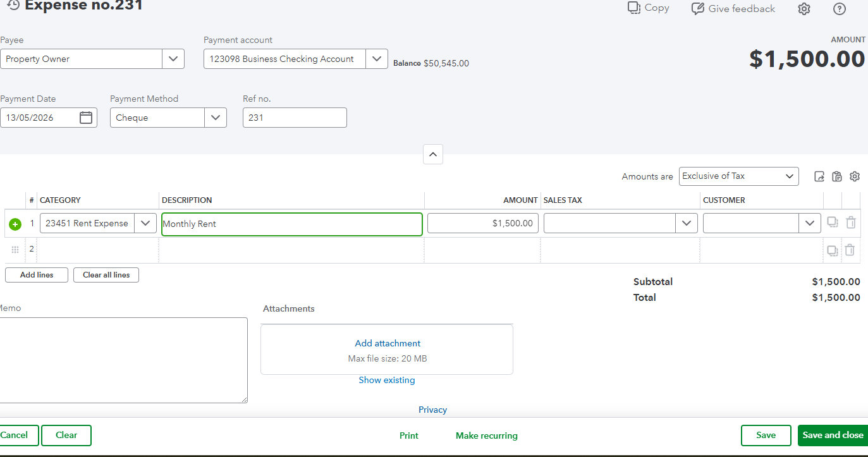Click drag handle on line 2
The width and height of the screenshot is (868, 457).
click(15, 250)
